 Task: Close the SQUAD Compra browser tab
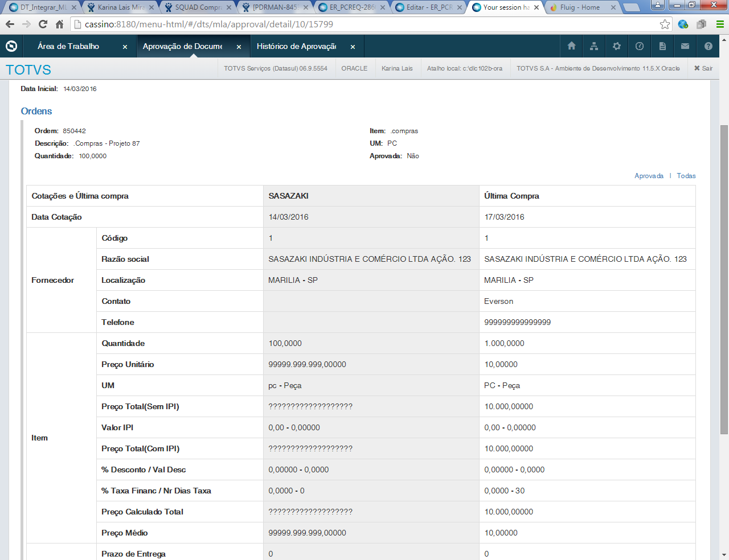(229, 7)
